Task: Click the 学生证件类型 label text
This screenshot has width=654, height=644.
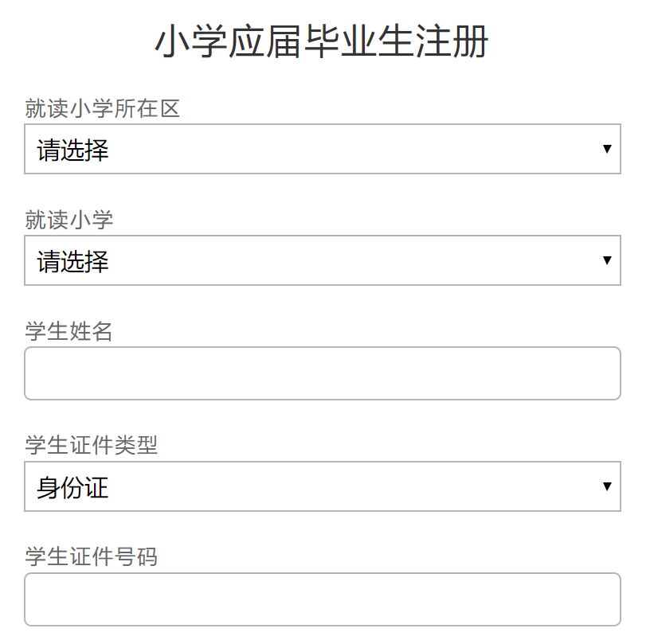Action: 92,445
